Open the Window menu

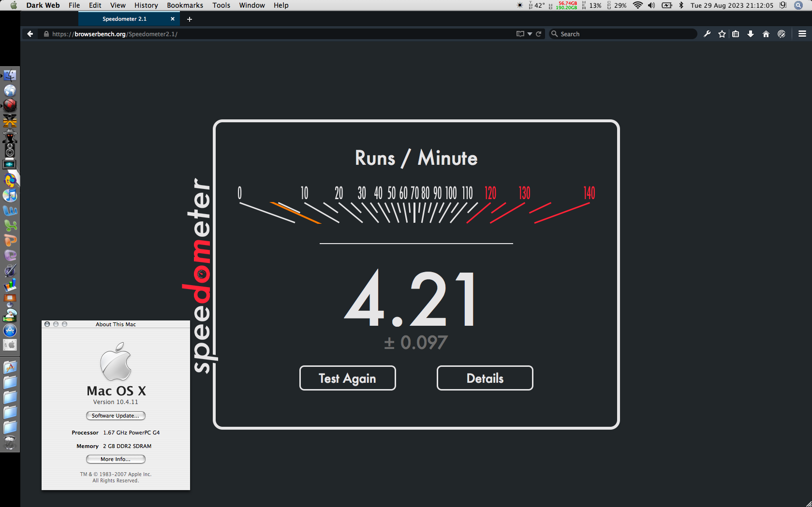pyautogui.click(x=252, y=5)
